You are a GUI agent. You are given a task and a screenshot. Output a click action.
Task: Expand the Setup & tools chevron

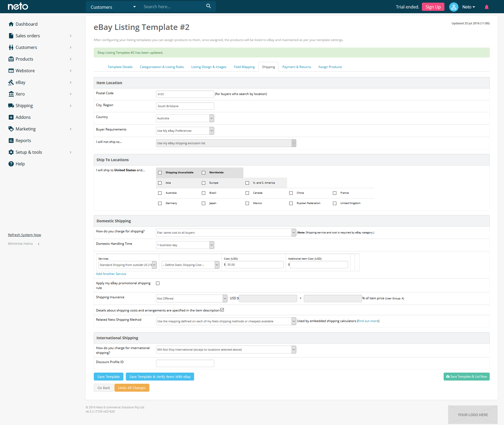(71, 152)
